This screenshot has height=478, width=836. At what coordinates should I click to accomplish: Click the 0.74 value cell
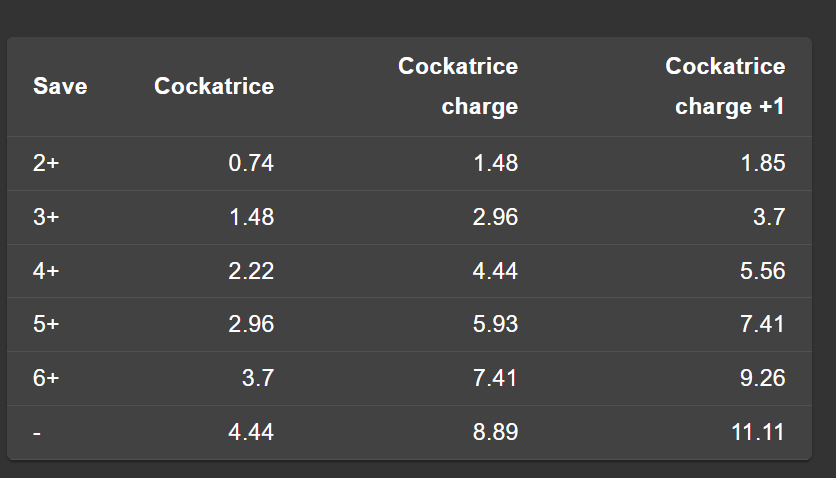(251, 163)
